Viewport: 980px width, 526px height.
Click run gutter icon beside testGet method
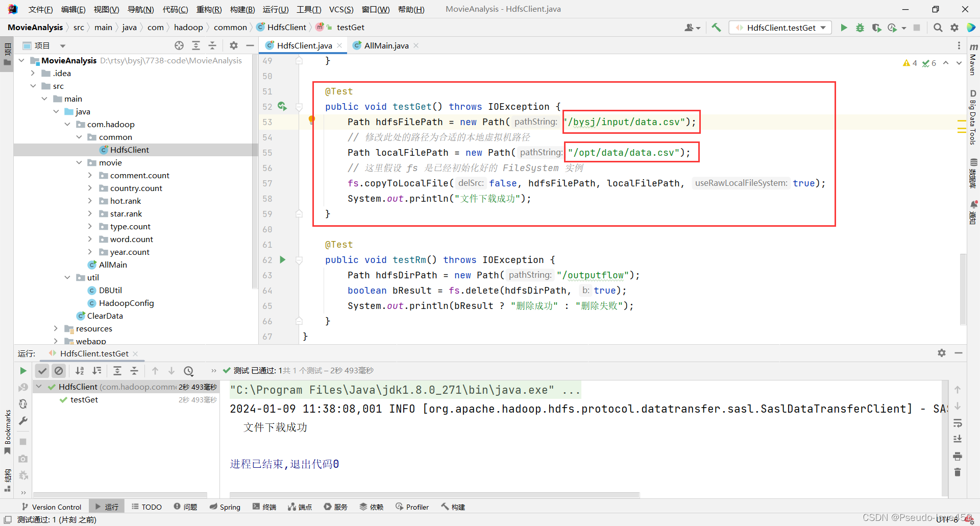pos(282,106)
